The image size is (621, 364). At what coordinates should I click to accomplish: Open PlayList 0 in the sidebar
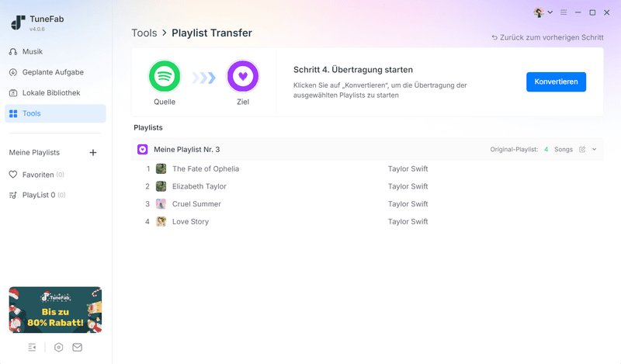click(x=38, y=195)
